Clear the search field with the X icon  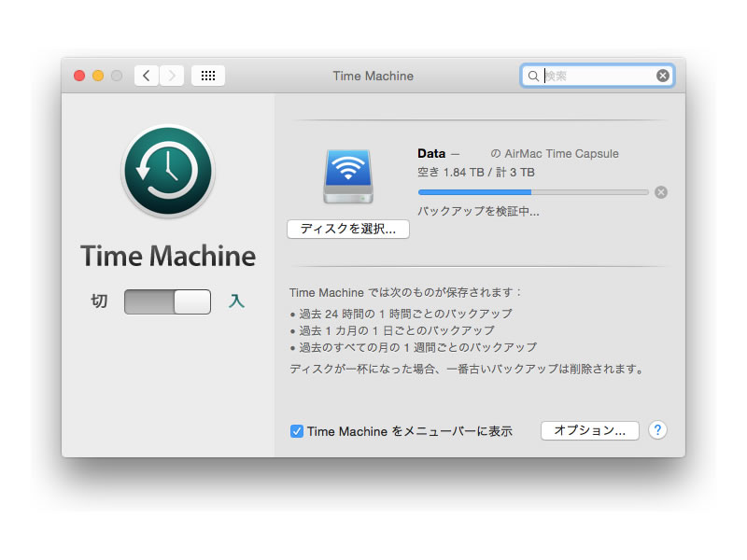(x=663, y=76)
